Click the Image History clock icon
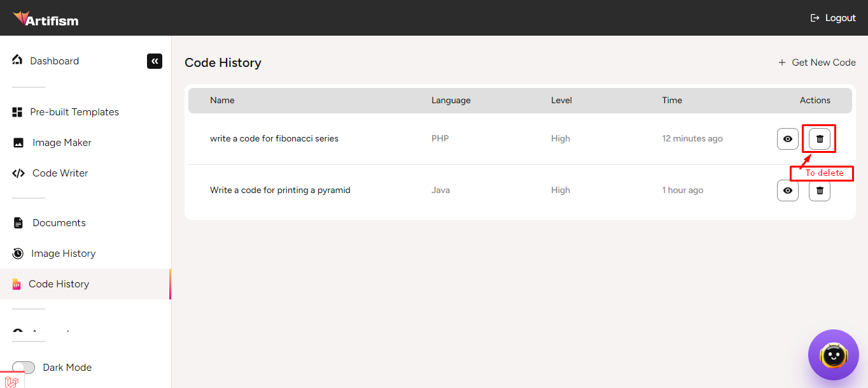 (x=18, y=254)
